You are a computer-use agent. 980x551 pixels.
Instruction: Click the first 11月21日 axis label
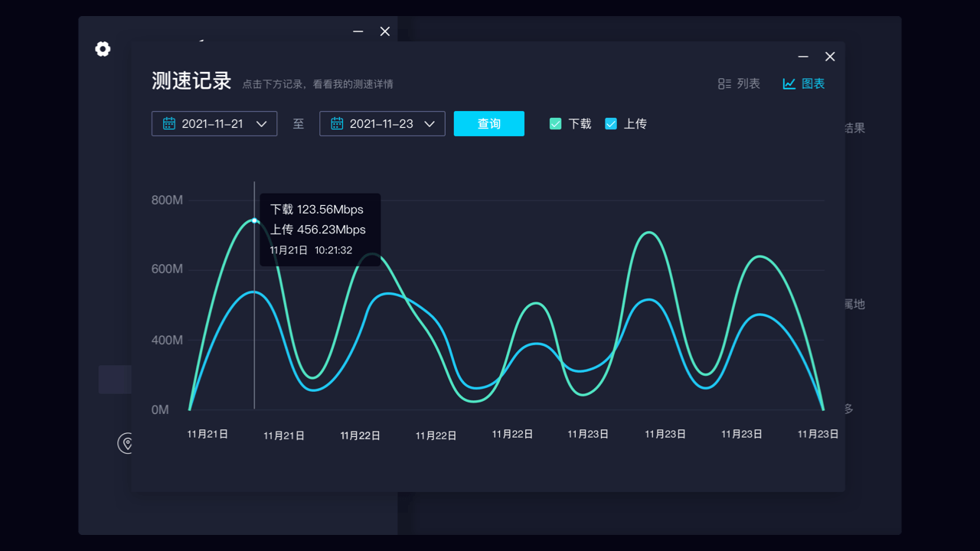pyautogui.click(x=207, y=433)
